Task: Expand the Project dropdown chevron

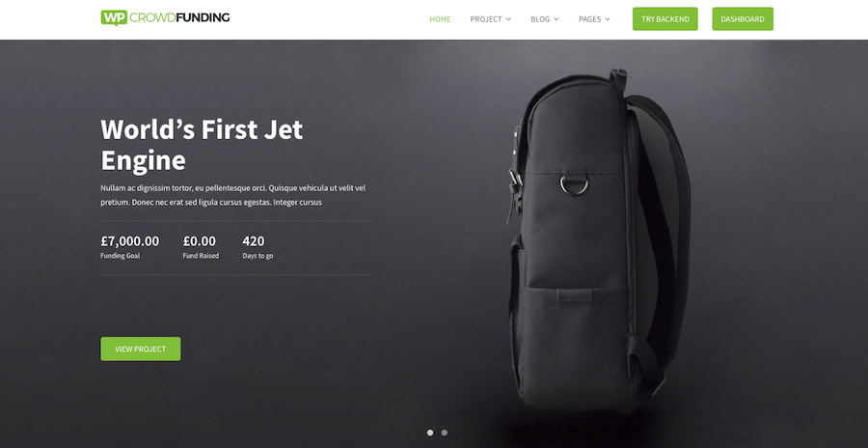Action: tap(508, 19)
